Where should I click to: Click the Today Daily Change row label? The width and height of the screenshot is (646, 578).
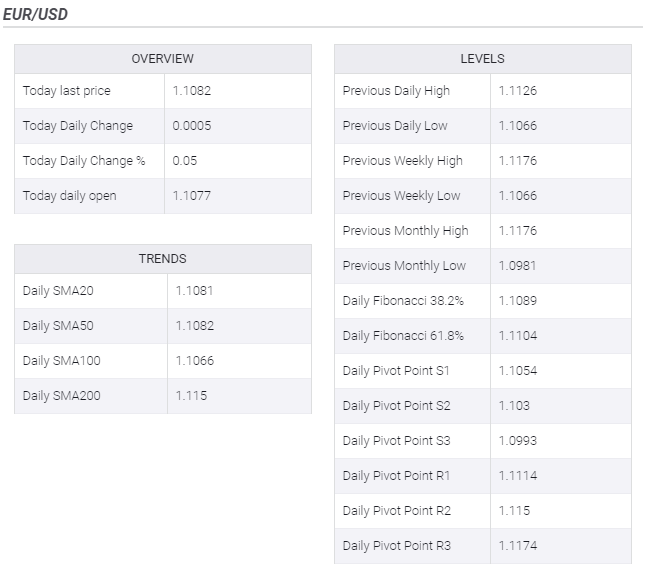point(78,126)
